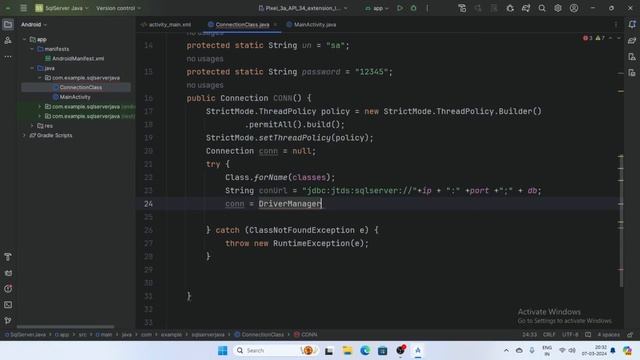This screenshot has width=640, height=360.
Task: Open Microsoft Store from taskbar
Action: pyautogui.click(x=382, y=350)
